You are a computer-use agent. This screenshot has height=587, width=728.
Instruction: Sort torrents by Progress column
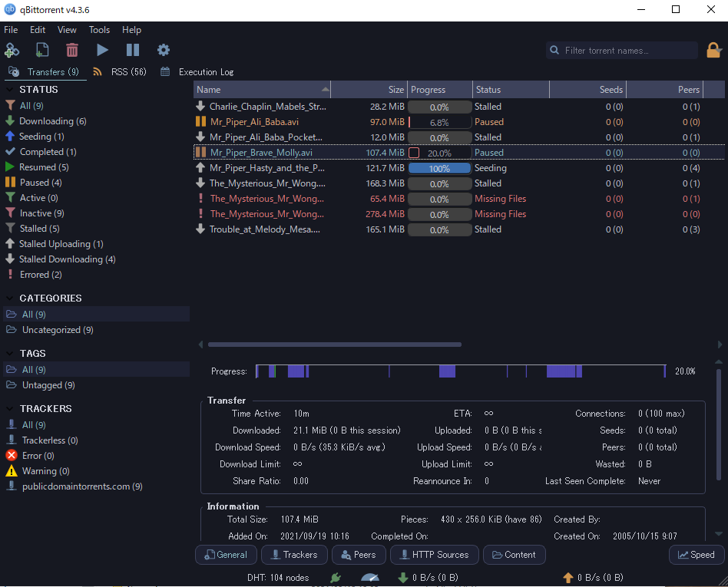440,90
